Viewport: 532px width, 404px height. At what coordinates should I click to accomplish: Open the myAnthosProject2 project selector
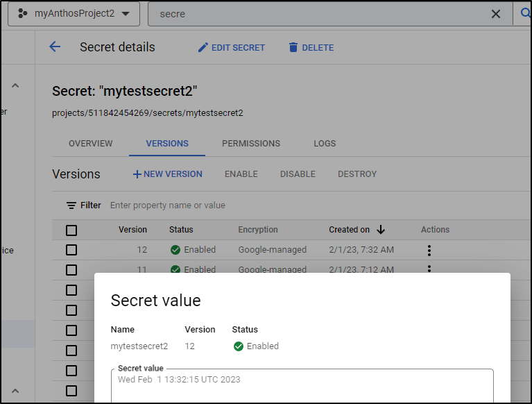pos(74,14)
